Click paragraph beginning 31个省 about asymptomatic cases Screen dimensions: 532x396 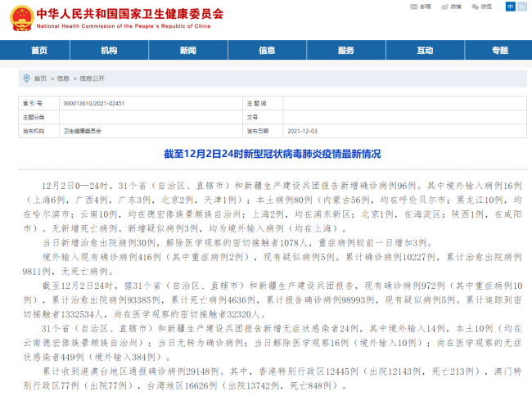point(273,343)
